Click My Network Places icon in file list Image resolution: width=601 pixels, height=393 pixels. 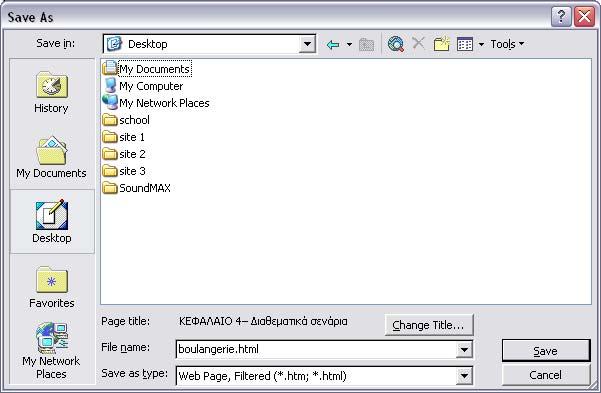[x=110, y=102]
